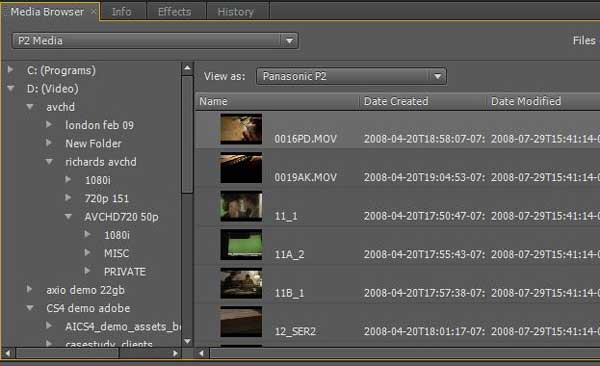Select the MISC folder
The width and height of the screenshot is (600, 366).
click(116, 253)
